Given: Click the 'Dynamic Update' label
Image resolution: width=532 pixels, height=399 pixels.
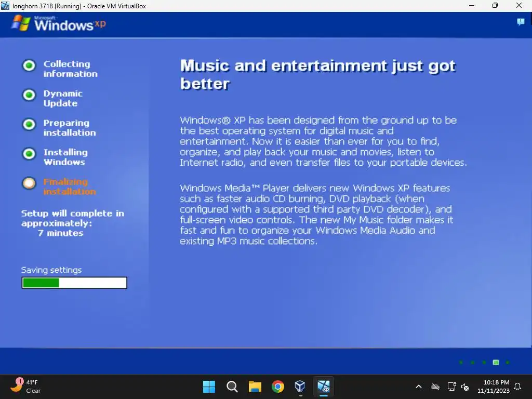Looking at the screenshot, I should click(x=63, y=98).
